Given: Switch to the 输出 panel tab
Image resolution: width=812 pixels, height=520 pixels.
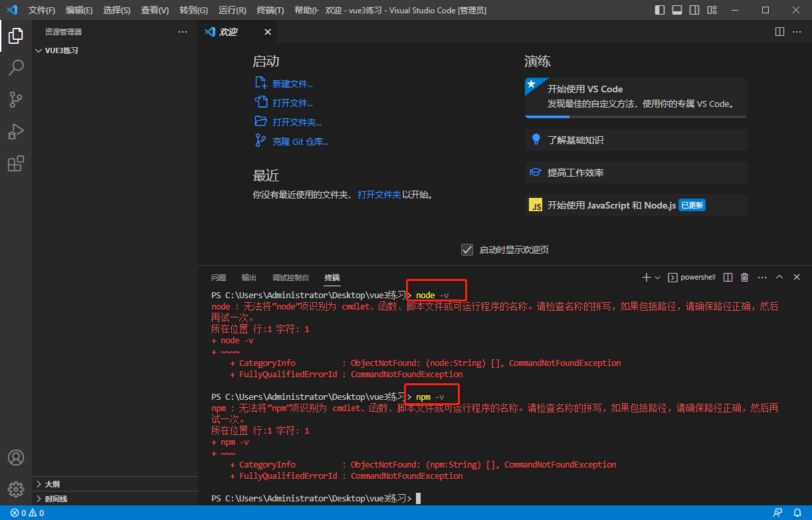Looking at the screenshot, I should pyautogui.click(x=249, y=278).
